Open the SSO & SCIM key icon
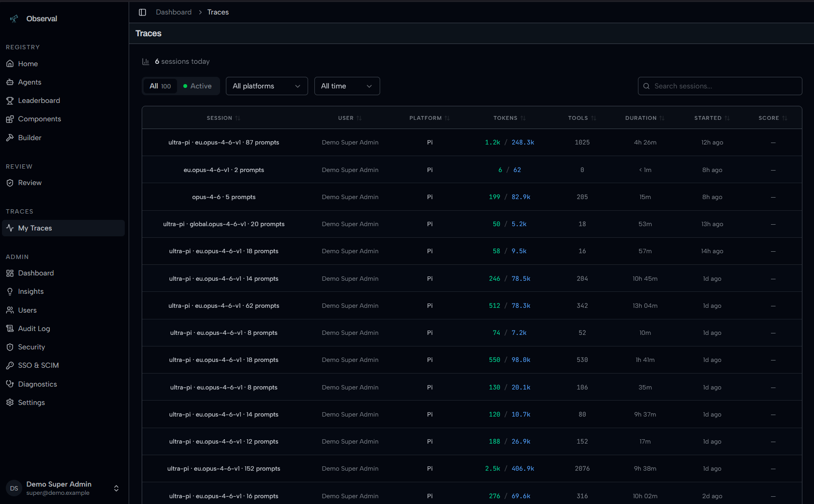Image resolution: width=814 pixels, height=504 pixels. click(x=10, y=365)
